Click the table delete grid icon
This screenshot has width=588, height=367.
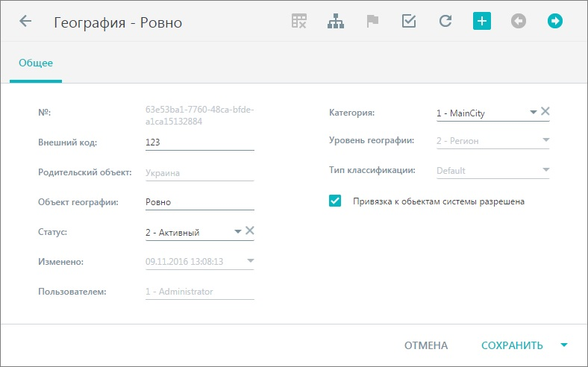(x=299, y=21)
